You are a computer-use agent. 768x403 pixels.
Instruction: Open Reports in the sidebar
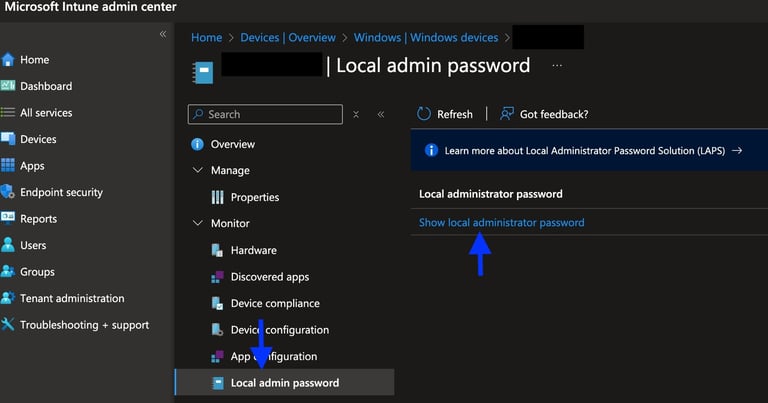[38, 219]
